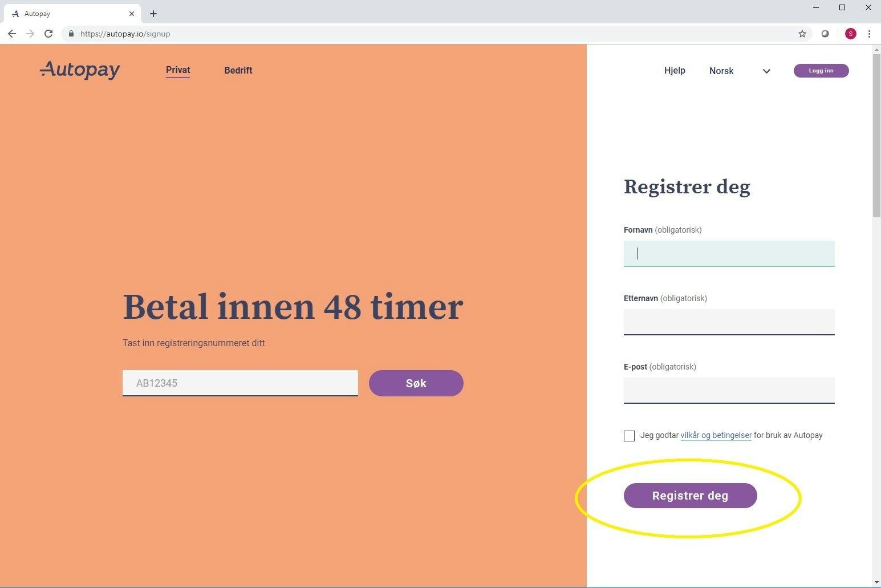Viewport: 881px width, 588px height.
Task: Focus the E-post input field
Action: click(x=729, y=390)
